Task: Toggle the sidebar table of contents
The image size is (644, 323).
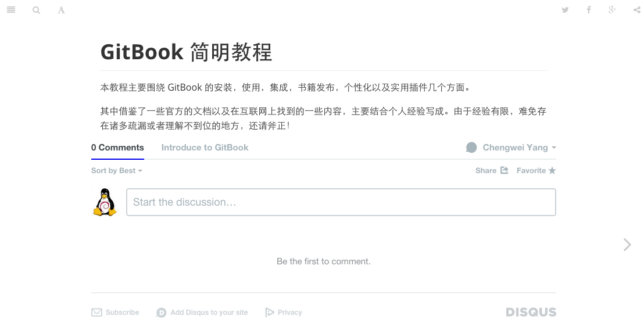Action: (11, 10)
